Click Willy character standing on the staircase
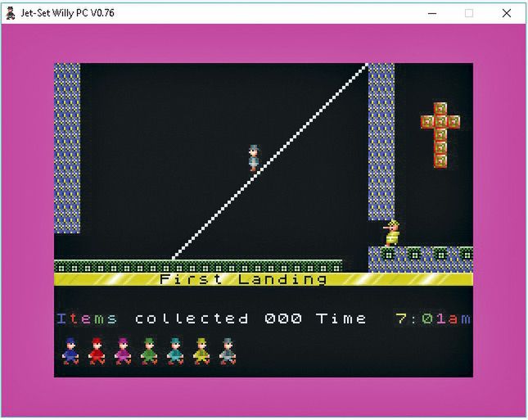This screenshot has height=420, width=528. coord(255,158)
